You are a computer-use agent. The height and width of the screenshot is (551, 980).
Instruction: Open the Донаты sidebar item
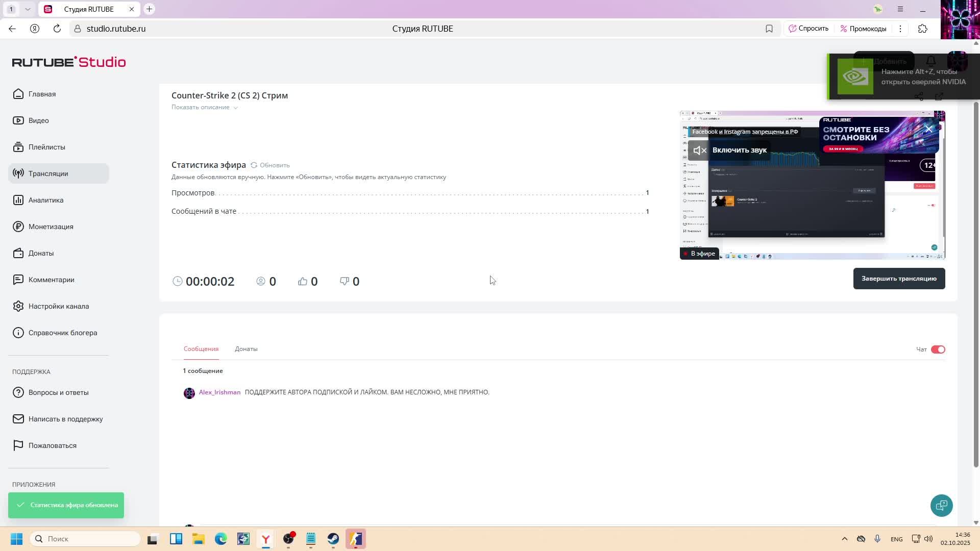pos(41,253)
